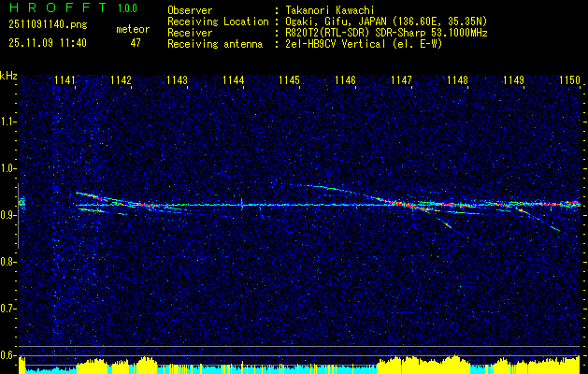588x374 pixels.
Task: Click time marker 1146
Action: coord(345,80)
